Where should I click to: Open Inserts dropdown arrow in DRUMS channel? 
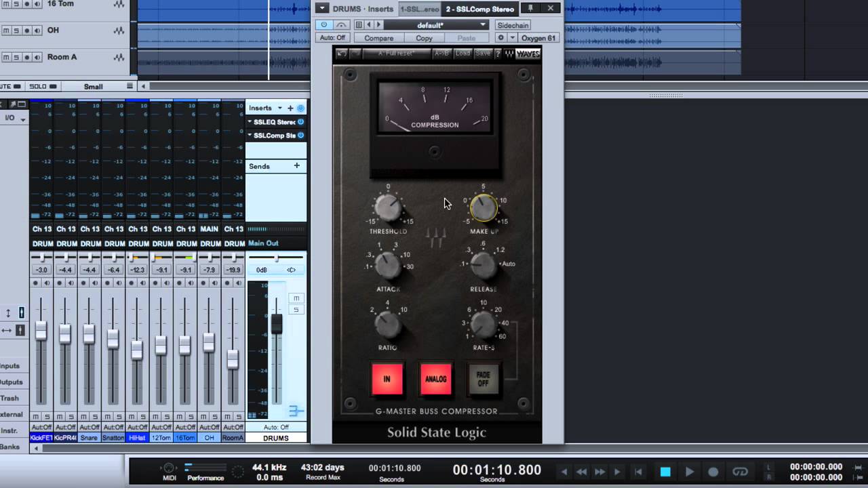(279, 108)
